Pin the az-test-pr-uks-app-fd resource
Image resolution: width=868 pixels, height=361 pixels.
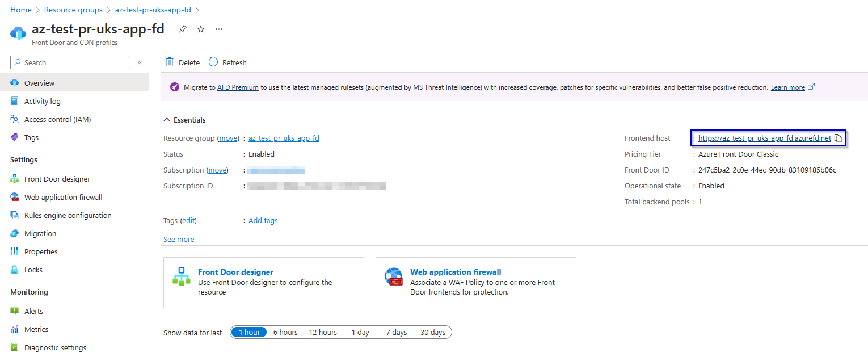click(182, 29)
